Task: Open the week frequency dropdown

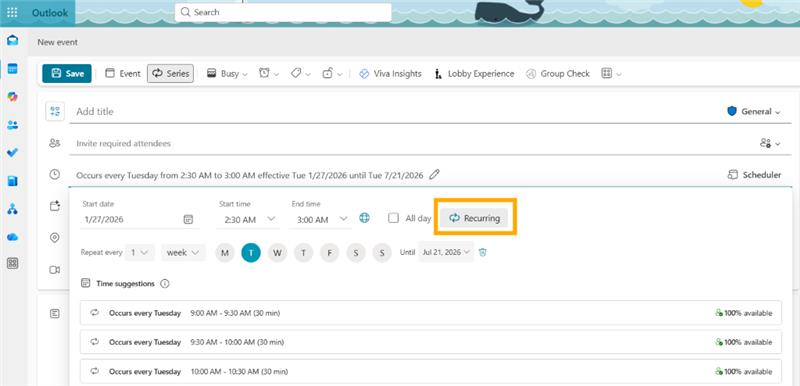Action: click(x=183, y=252)
